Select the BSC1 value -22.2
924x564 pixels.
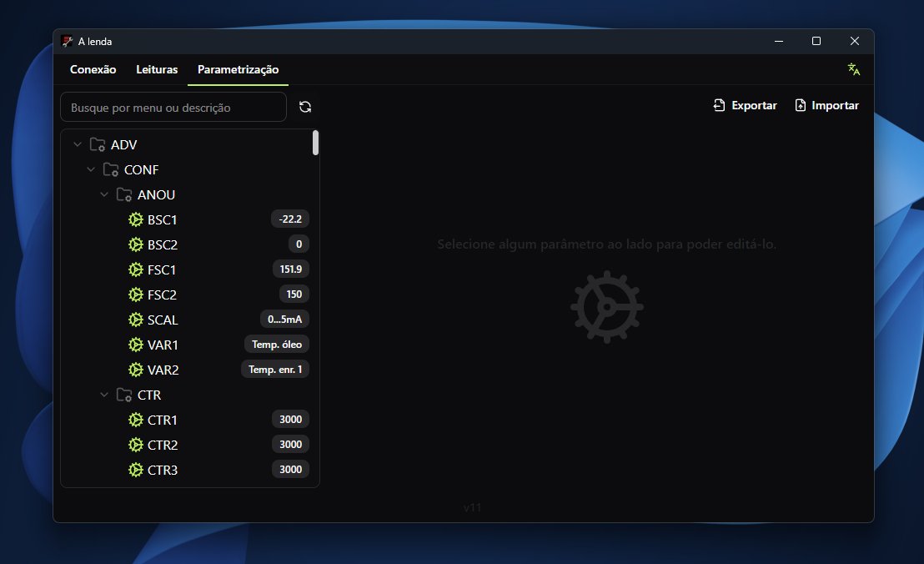point(290,219)
